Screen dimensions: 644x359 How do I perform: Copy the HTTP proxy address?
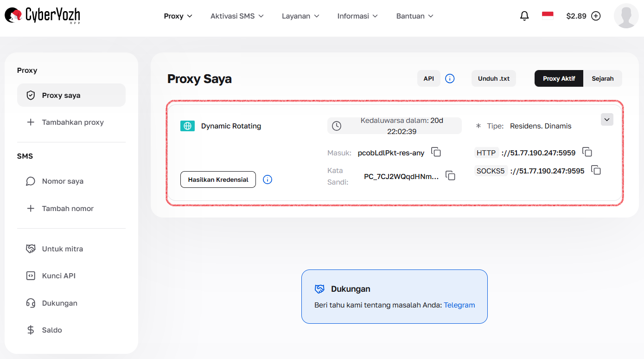tap(587, 152)
